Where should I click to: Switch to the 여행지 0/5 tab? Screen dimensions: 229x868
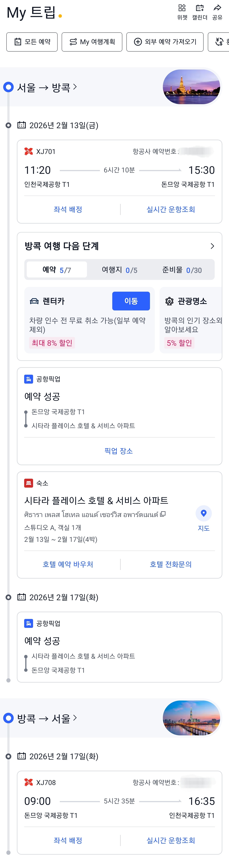(119, 270)
